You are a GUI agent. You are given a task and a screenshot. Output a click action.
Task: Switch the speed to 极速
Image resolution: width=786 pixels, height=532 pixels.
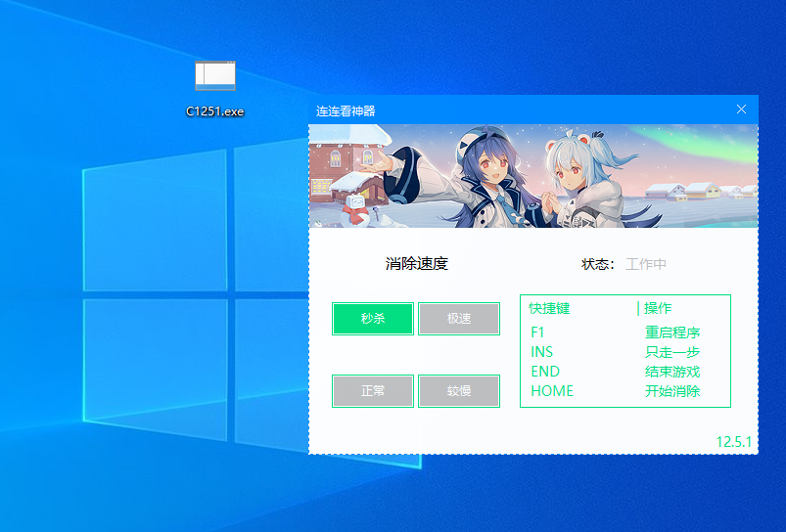pos(459,319)
